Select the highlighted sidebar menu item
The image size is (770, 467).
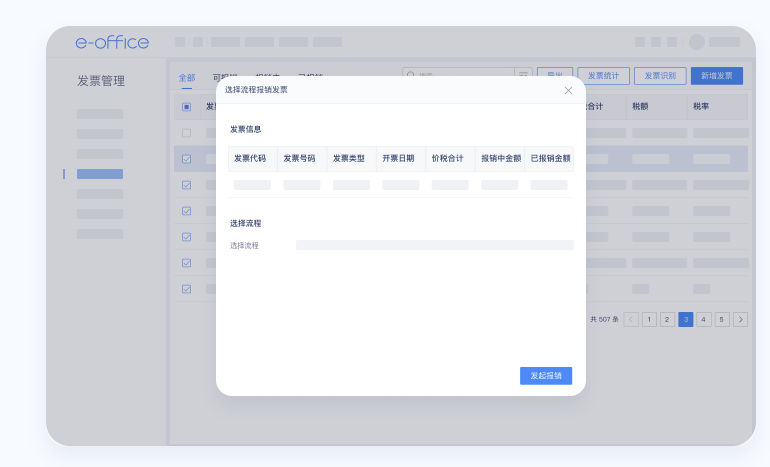(x=100, y=174)
